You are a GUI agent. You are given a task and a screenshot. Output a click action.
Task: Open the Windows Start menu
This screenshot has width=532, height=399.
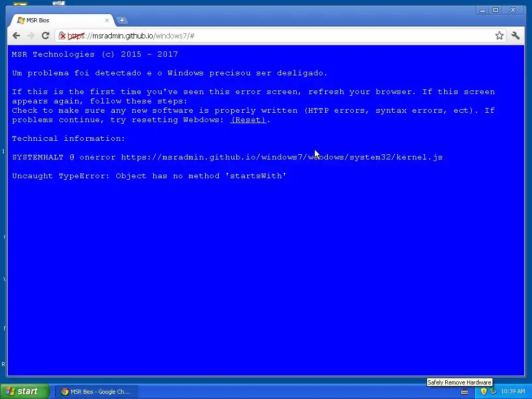tap(24, 392)
